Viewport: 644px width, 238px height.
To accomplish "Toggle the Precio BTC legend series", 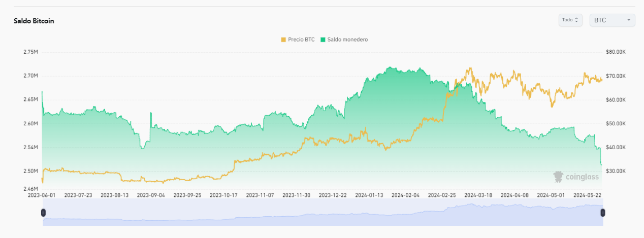I will (x=298, y=39).
